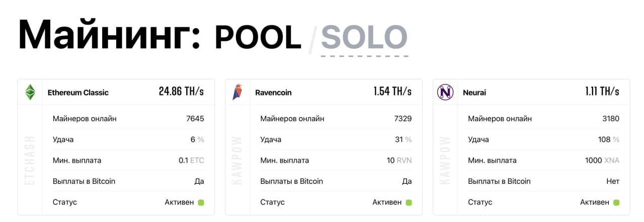Open the Ravencoin pool name link
644x222 pixels.
(273, 92)
